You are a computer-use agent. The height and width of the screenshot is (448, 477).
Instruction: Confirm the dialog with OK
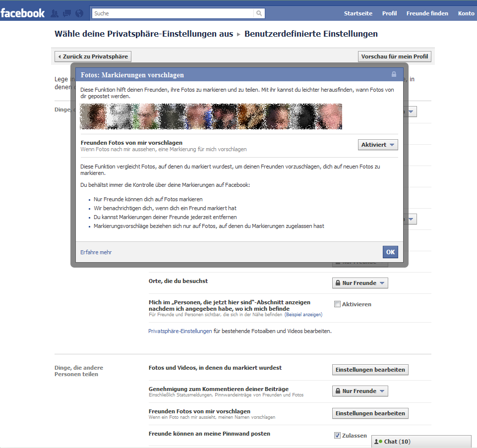(x=390, y=252)
